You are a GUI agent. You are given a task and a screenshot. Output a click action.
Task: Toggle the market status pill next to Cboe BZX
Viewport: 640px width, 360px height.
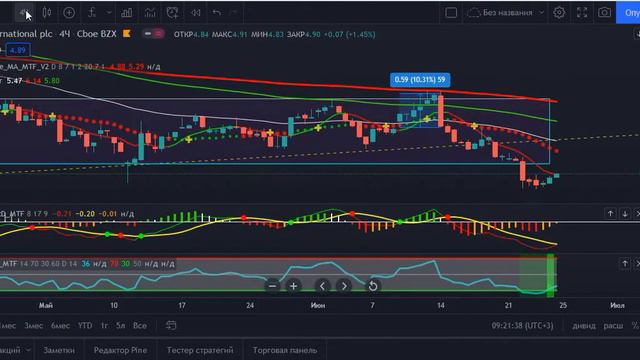(153, 34)
